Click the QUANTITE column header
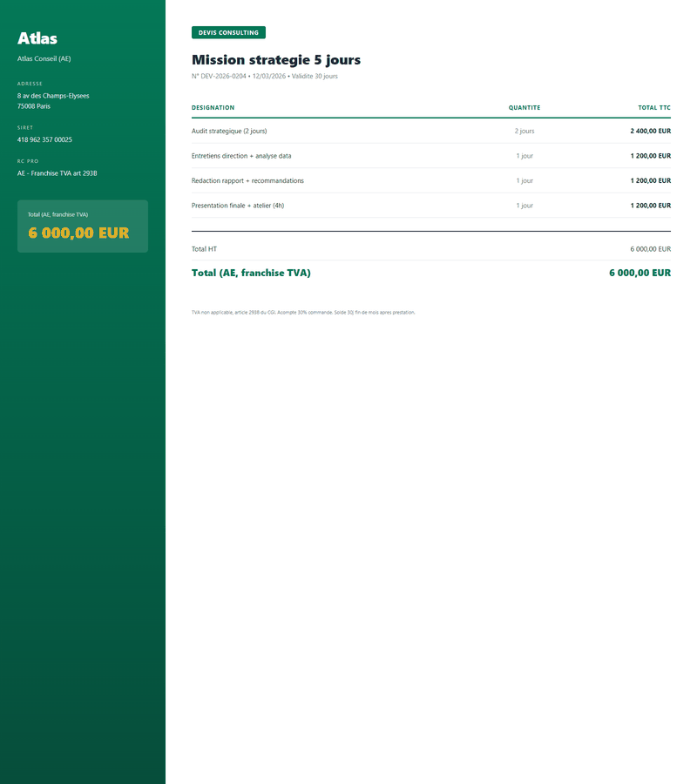Viewport: 697px width, 784px height. [524, 107]
